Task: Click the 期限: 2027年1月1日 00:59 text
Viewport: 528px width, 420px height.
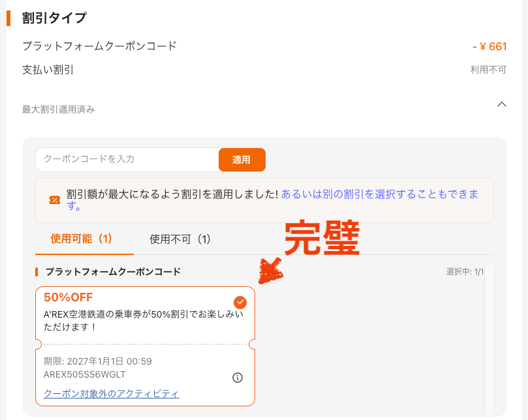Action: 98,361
